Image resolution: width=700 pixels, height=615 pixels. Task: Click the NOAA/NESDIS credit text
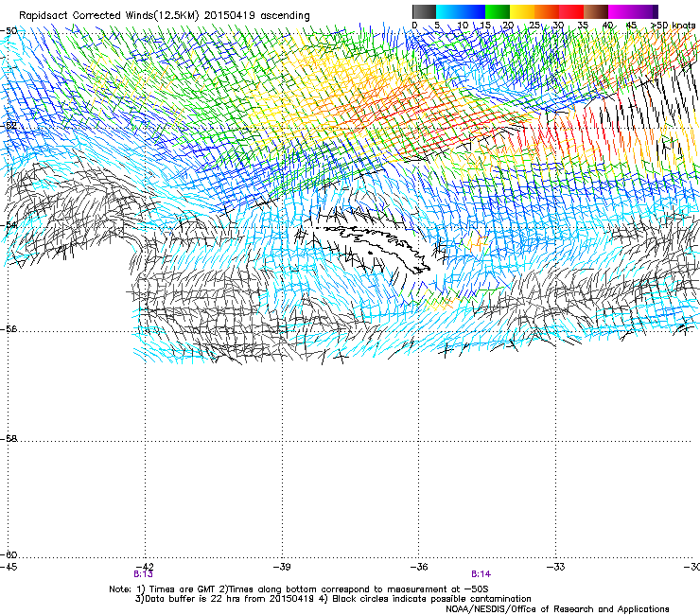(x=557, y=609)
